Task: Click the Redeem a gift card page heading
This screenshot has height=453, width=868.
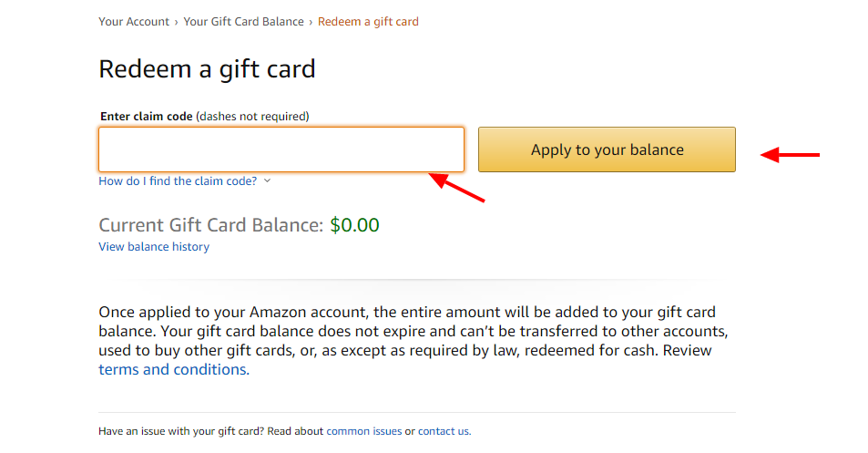Action: (x=207, y=69)
